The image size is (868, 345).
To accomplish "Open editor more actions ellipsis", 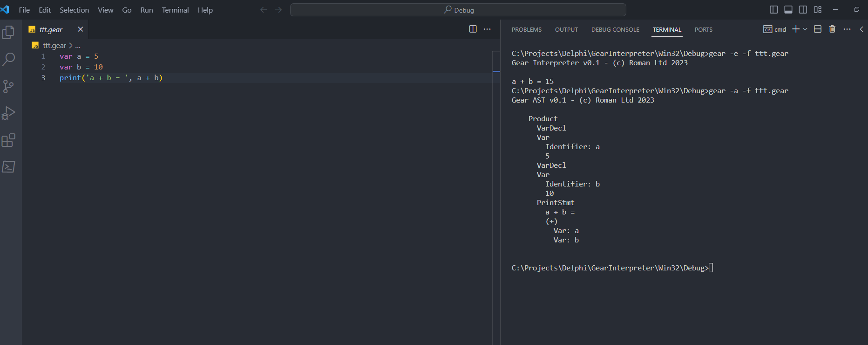I will [487, 29].
